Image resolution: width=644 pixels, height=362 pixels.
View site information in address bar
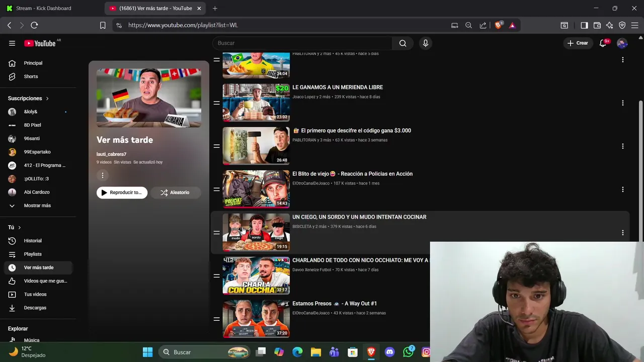(118, 25)
